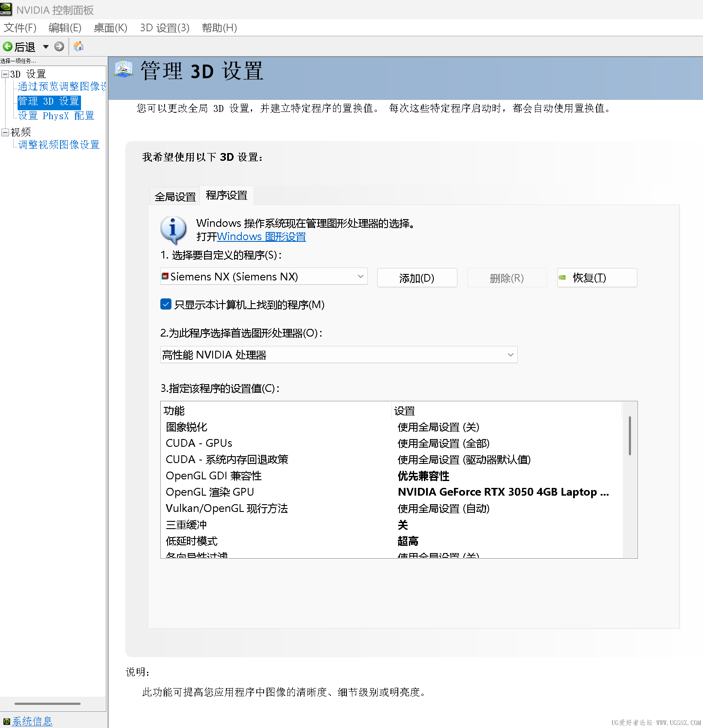
Task: Open the Back history dropdown arrow
Action: (45, 46)
